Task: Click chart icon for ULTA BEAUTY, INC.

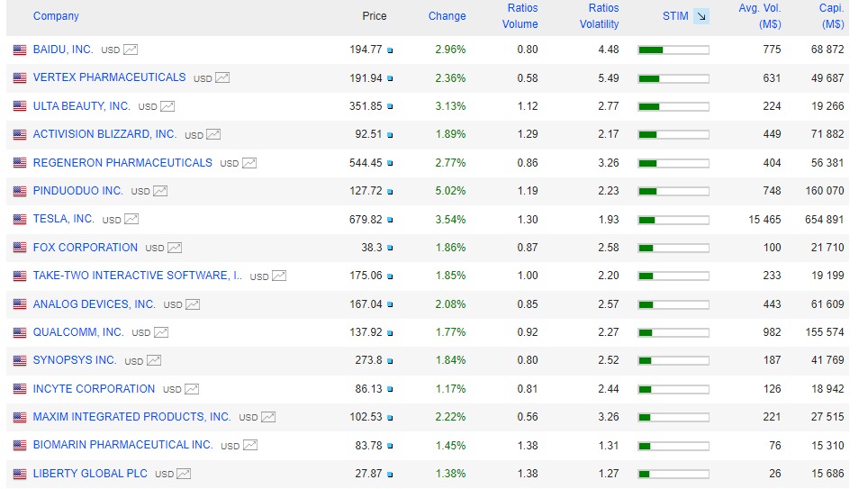Action: 167,106
